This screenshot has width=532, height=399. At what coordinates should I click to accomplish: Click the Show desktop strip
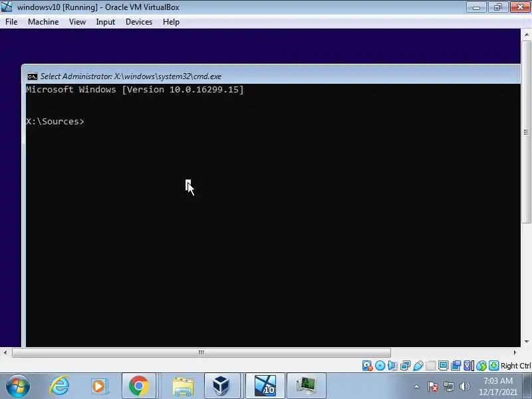point(527,386)
